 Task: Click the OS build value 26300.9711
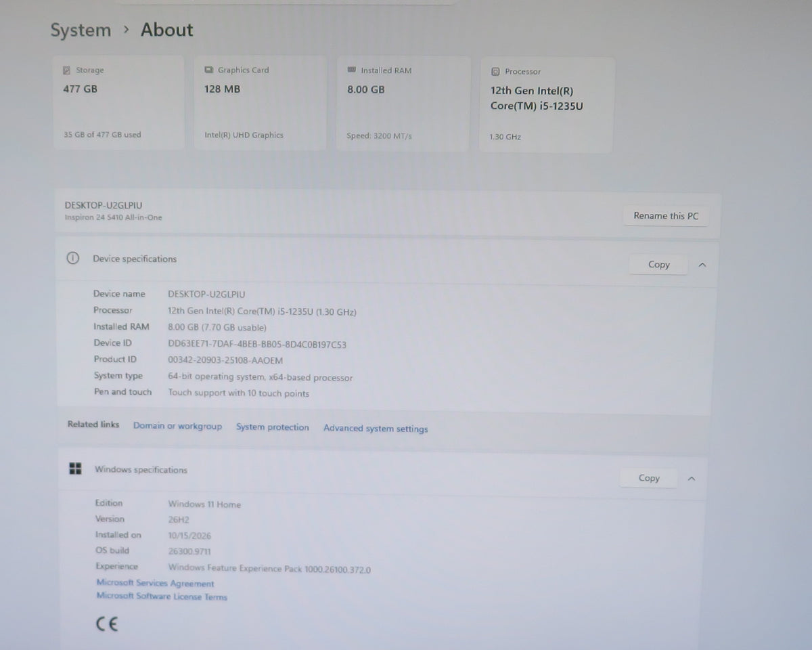point(189,552)
